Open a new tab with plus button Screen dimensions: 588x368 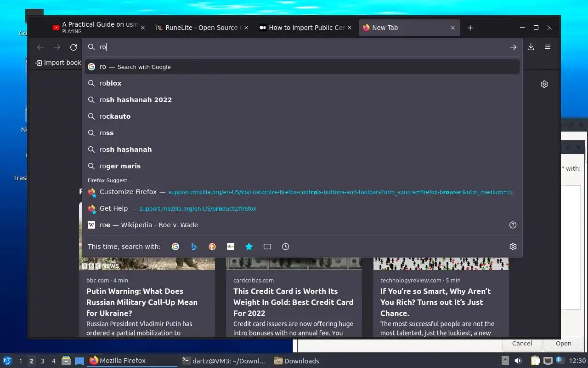[470, 28]
